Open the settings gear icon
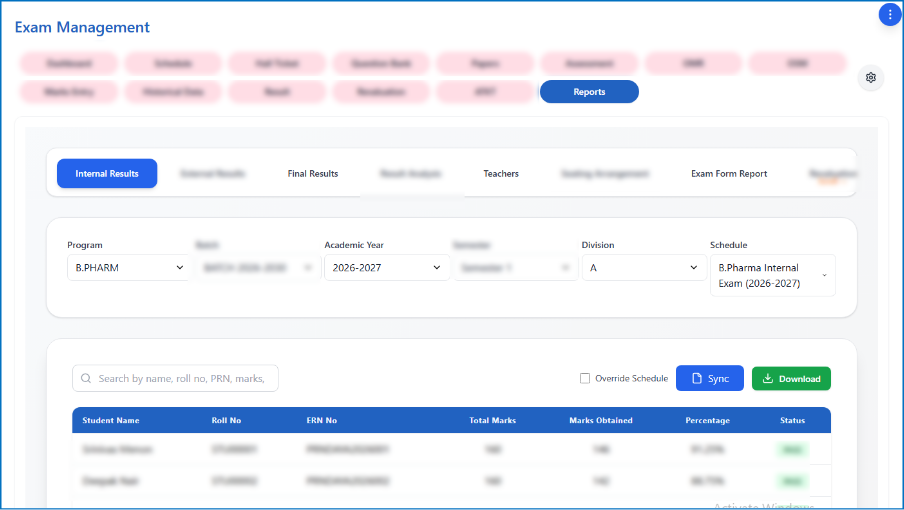This screenshot has width=904, height=510. coord(871,77)
